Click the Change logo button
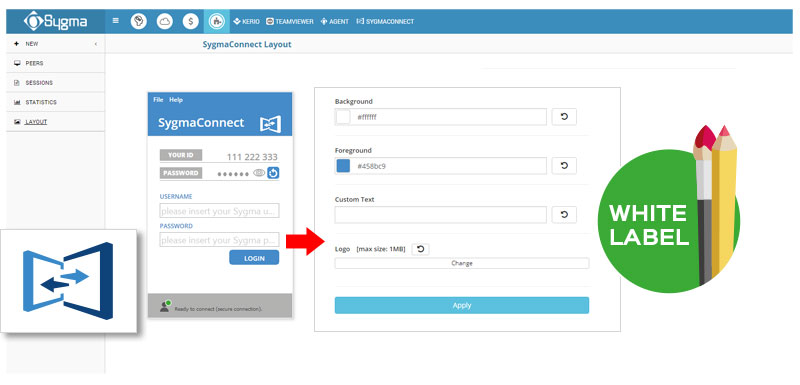Screen dimensions: 800x385 coord(462,264)
